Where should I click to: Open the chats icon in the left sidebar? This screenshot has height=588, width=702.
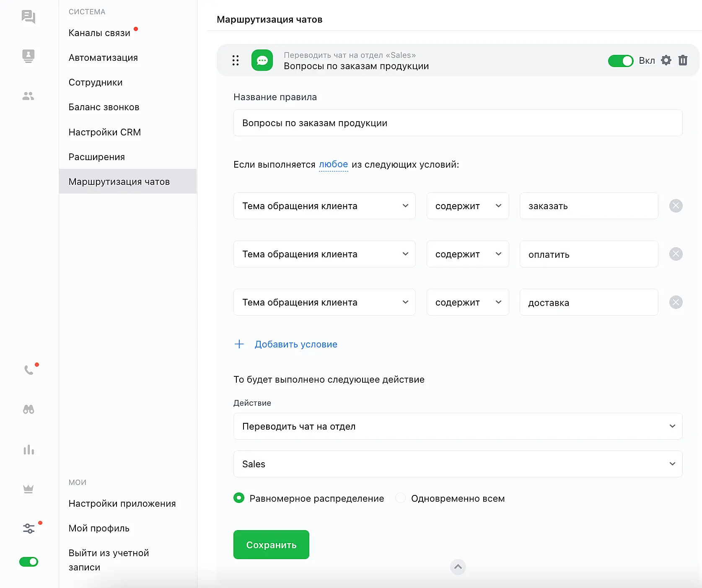click(x=28, y=17)
